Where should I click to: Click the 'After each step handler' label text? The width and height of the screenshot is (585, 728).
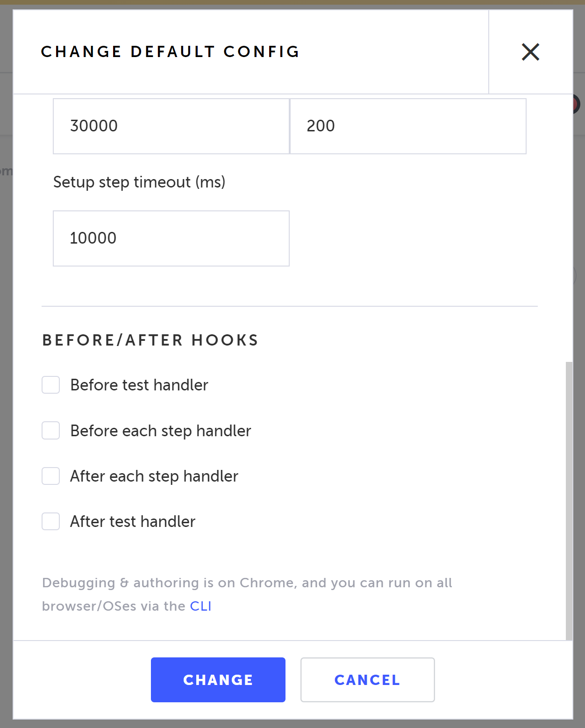pyautogui.click(x=154, y=476)
